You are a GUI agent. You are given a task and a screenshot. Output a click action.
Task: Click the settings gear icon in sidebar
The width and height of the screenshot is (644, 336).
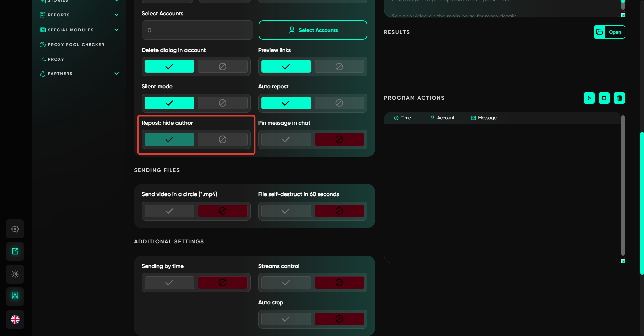coord(15,229)
